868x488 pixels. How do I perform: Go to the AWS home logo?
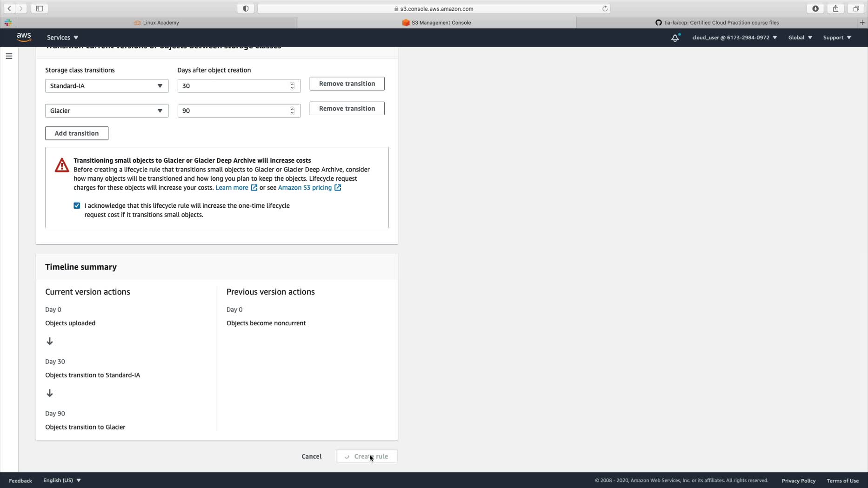24,37
